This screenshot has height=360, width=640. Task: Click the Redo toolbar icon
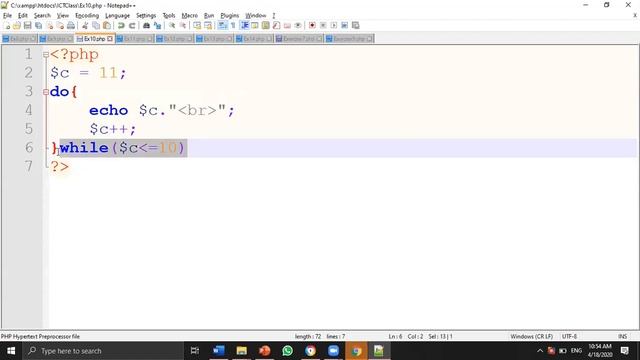132,25
